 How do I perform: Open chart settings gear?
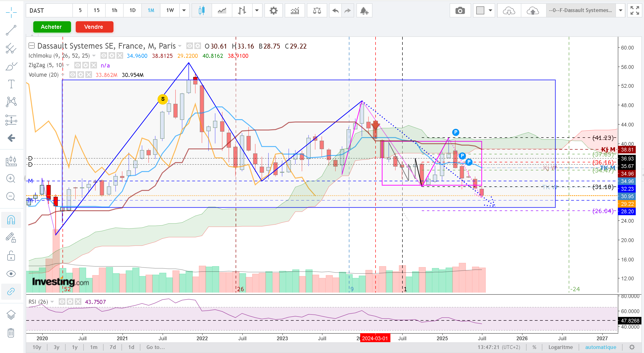click(x=273, y=10)
